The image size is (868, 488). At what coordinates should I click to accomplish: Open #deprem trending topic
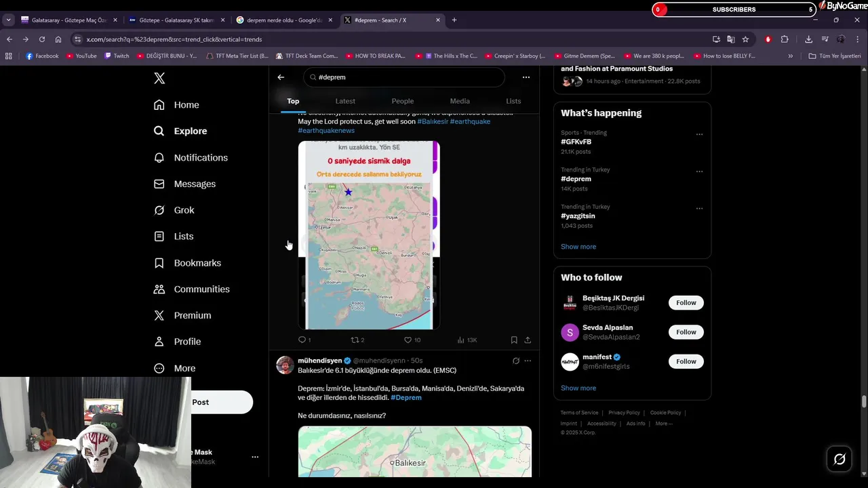click(576, 179)
